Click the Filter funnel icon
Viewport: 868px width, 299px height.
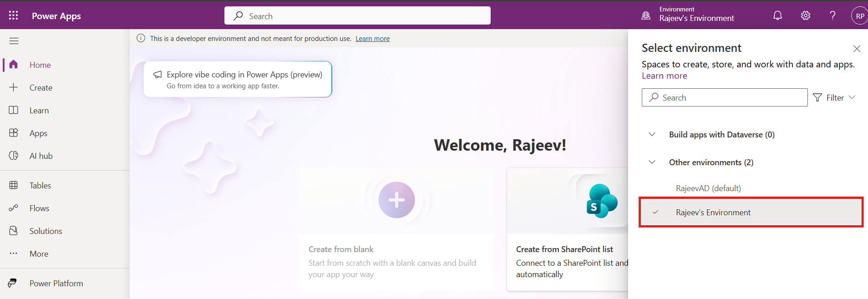(817, 97)
